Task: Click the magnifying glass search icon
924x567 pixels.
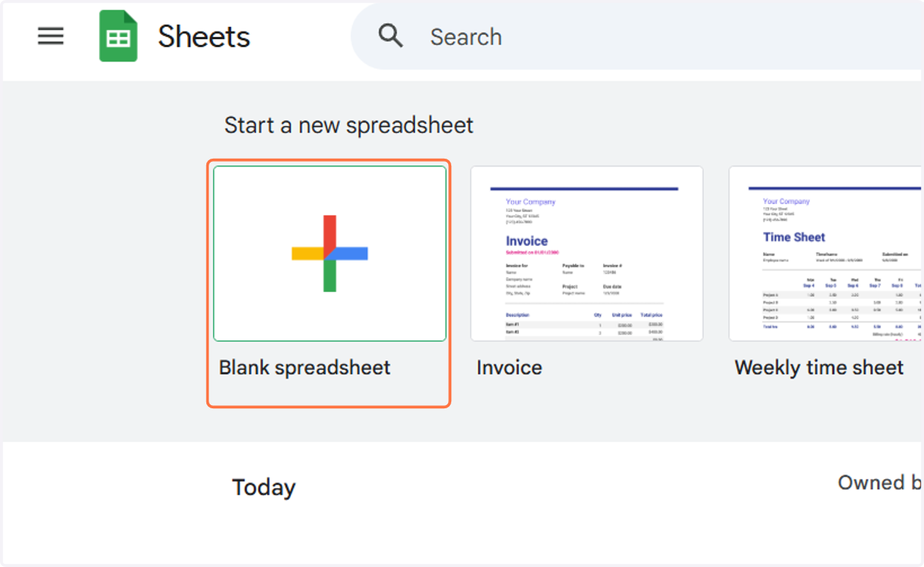Action: click(x=390, y=35)
